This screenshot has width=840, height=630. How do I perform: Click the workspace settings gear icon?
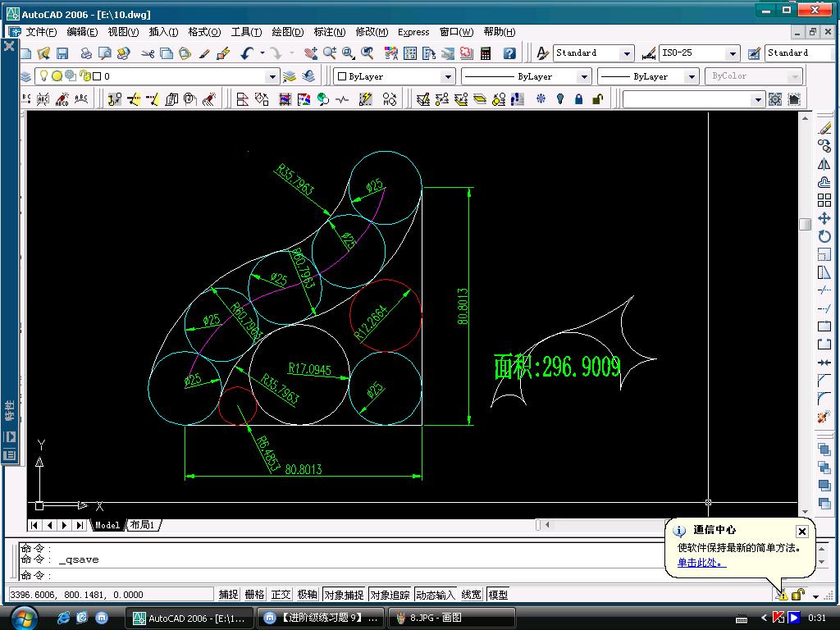tap(775, 99)
